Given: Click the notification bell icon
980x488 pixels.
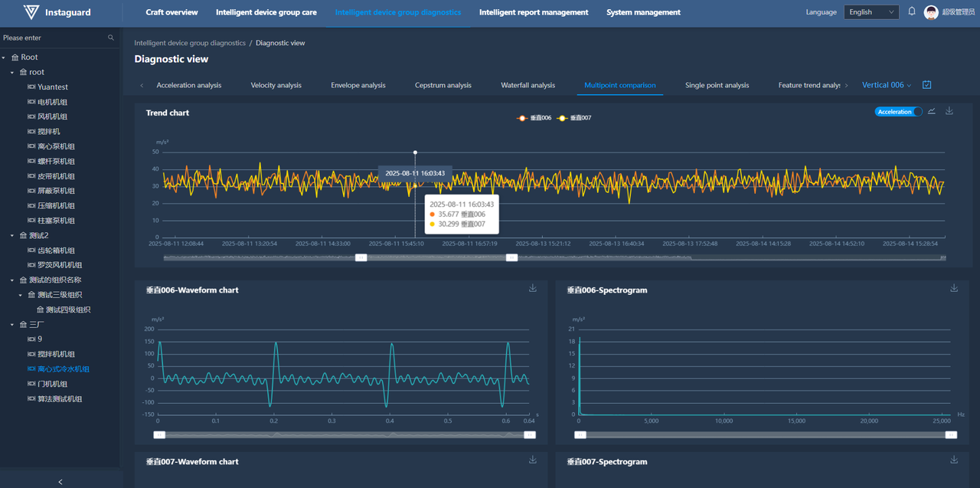Looking at the screenshot, I should point(912,11).
